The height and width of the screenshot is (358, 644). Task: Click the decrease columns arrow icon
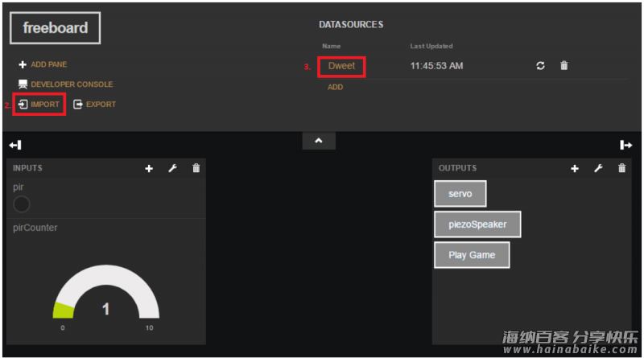(x=15, y=145)
